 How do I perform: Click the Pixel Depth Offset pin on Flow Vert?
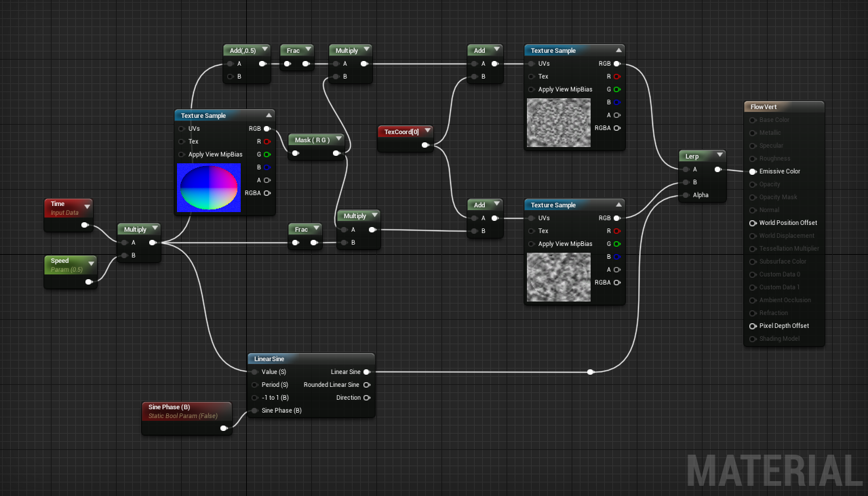pyautogui.click(x=752, y=325)
